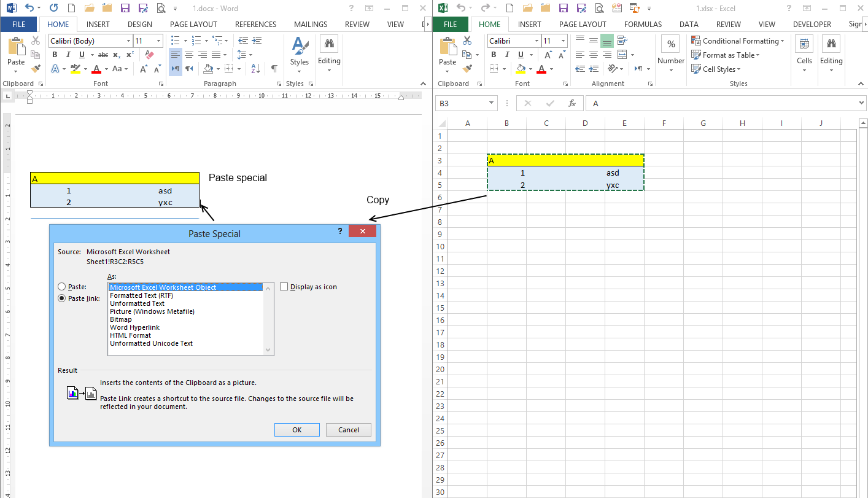
Task: Select column G header in Excel
Action: tap(703, 123)
